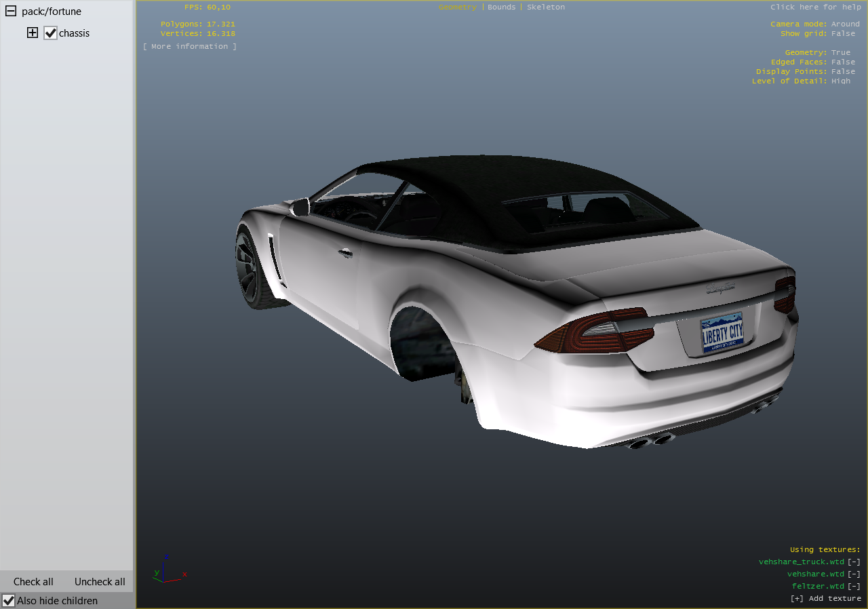Open Click here for help
This screenshot has width=868, height=609.
click(x=816, y=7)
